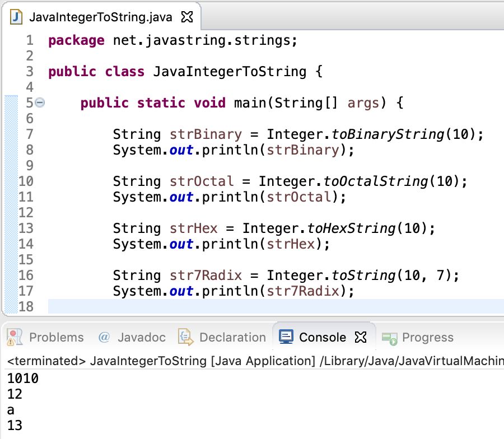The width and height of the screenshot is (504, 439).
Task: Click the Declaration view icon
Action: 185,337
